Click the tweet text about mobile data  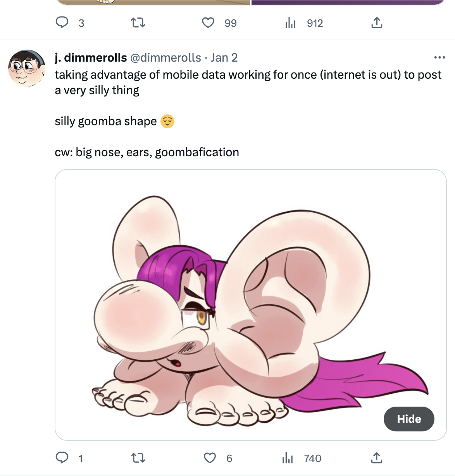248,82
